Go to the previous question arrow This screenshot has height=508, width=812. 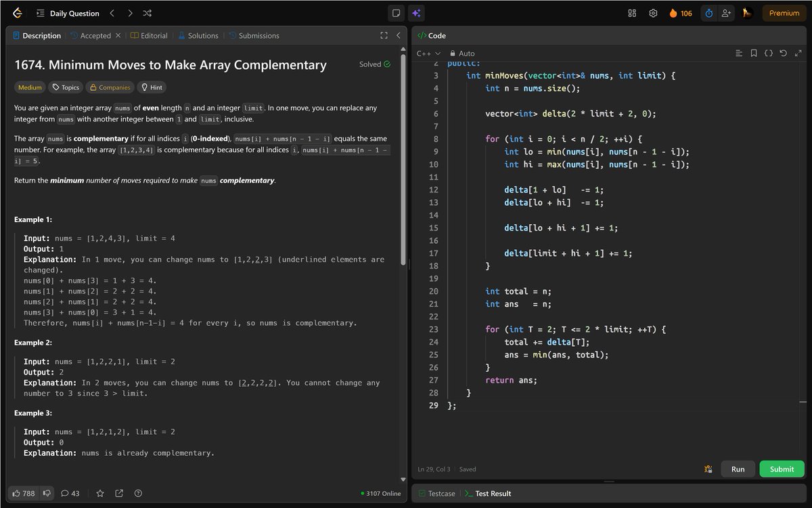pos(112,13)
